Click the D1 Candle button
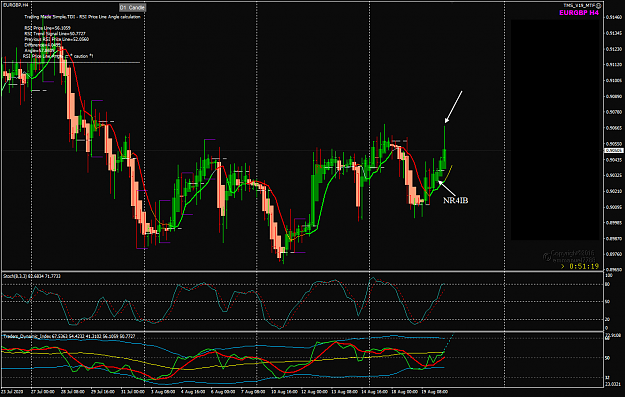625x397 pixels. tap(133, 8)
